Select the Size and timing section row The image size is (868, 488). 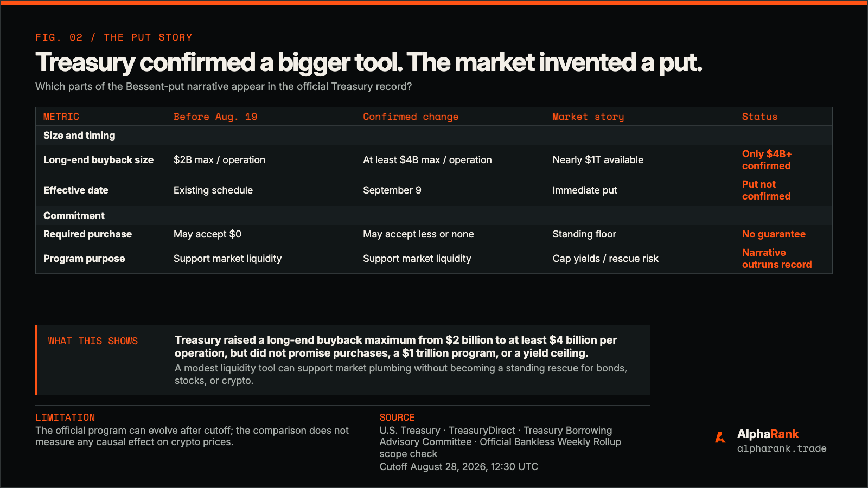point(434,136)
